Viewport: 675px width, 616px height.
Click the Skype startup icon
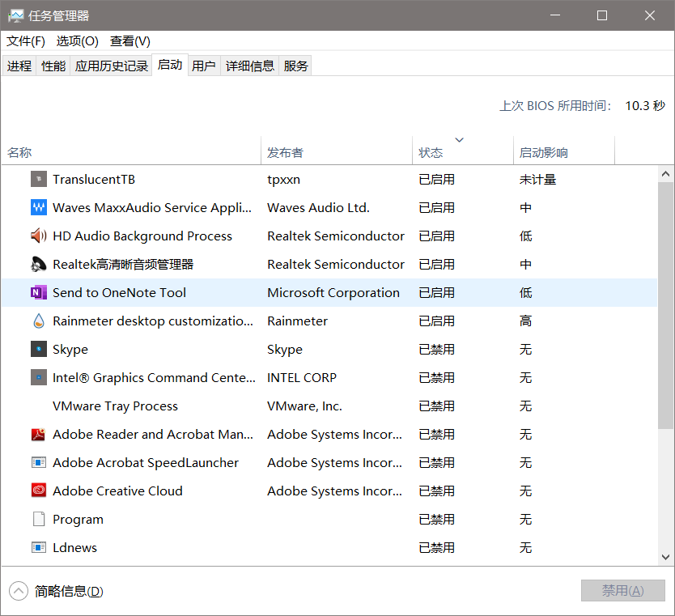click(39, 349)
